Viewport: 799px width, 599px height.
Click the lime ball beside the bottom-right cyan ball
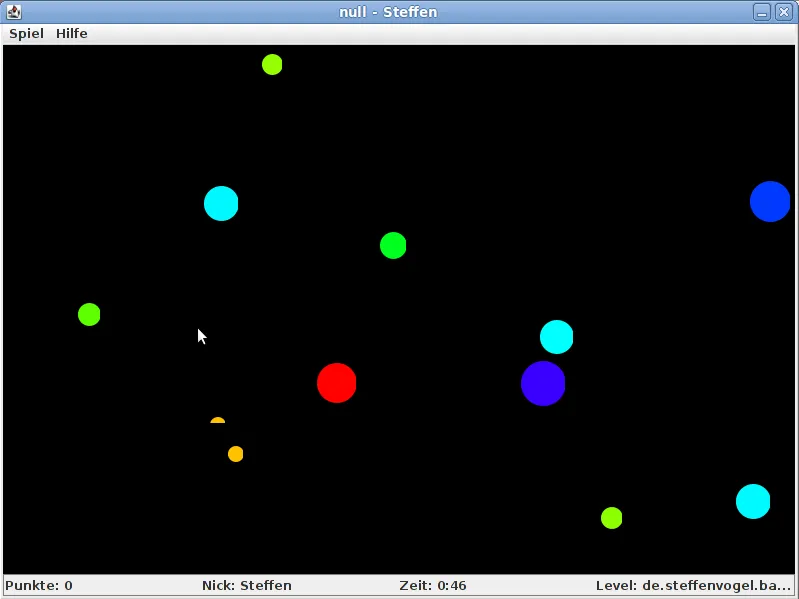[x=611, y=518]
